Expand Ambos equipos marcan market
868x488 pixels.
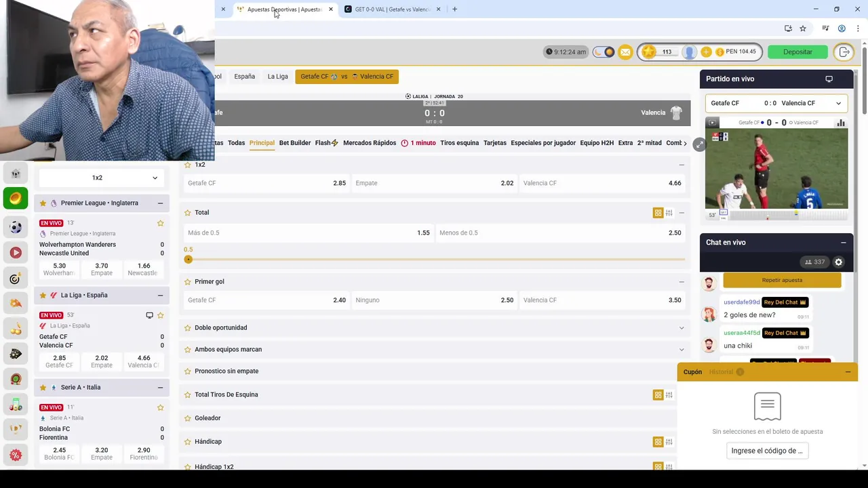click(x=682, y=350)
